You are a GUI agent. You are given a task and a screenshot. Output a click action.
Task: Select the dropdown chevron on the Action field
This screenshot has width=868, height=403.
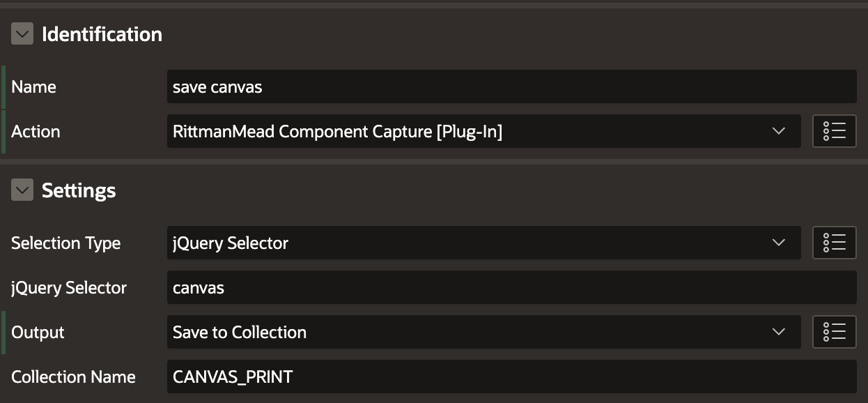pyautogui.click(x=780, y=131)
